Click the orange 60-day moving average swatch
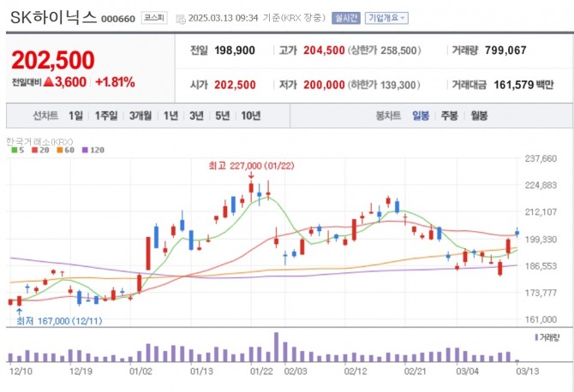Image resolution: width=574 pixels, height=392 pixels. click(60, 150)
